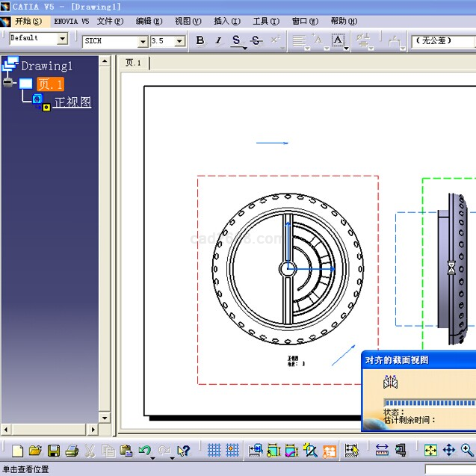
Task: Click the Open file folder icon
Action: [35, 450]
